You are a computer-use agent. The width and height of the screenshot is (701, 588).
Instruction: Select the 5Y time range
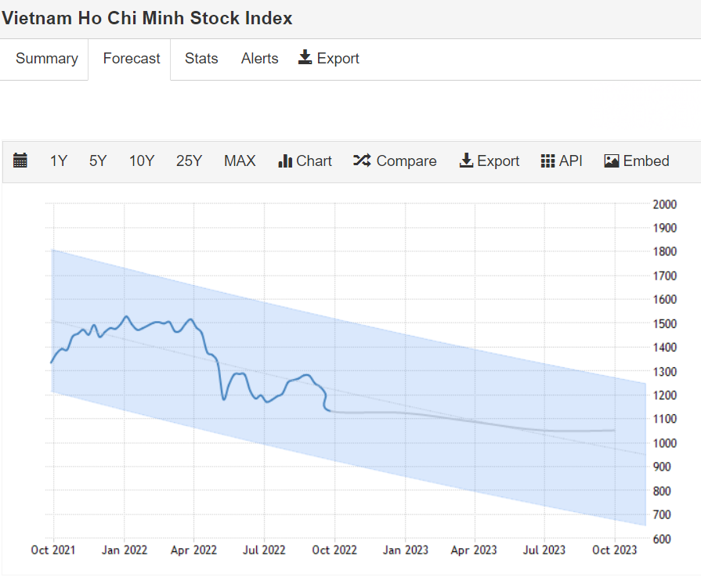point(98,161)
